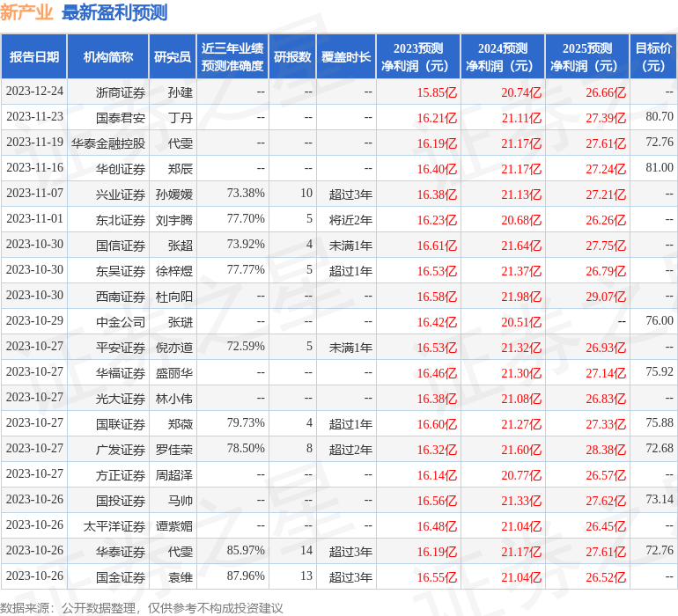Click the date 2023-12-24

tap(34, 92)
